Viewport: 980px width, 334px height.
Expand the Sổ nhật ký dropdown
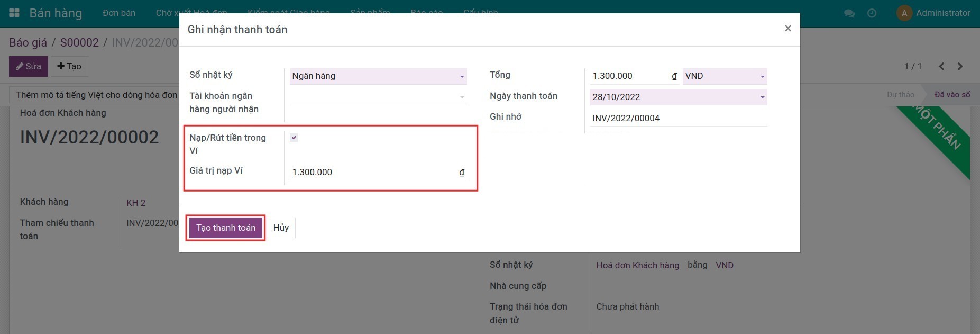click(378, 76)
